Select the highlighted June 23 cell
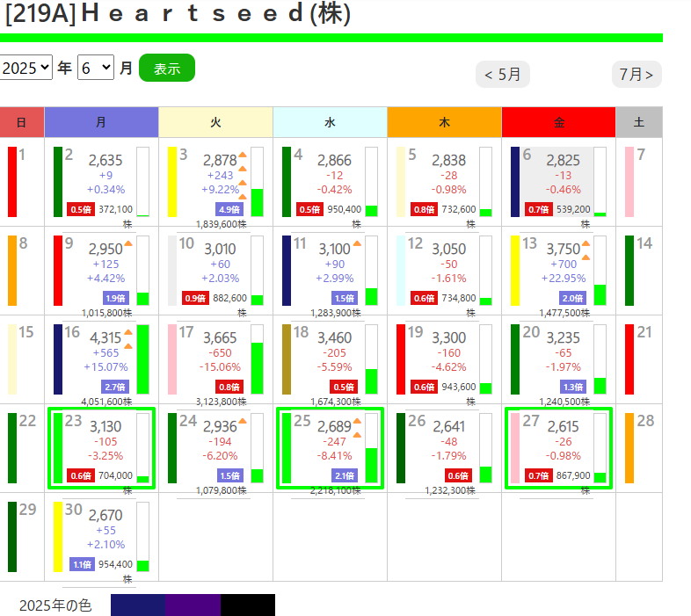This screenshot has width=691, height=616. coord(101,448)
